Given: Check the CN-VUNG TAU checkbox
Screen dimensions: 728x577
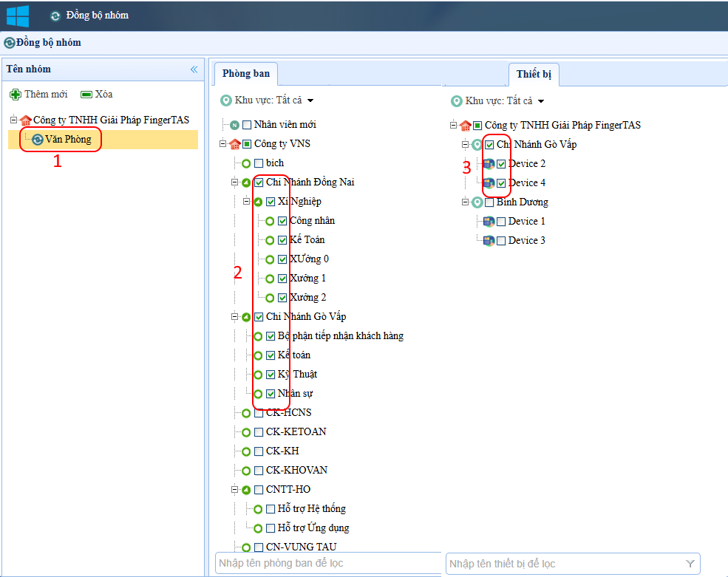Looking at the screenshot, I should (259, 547).
